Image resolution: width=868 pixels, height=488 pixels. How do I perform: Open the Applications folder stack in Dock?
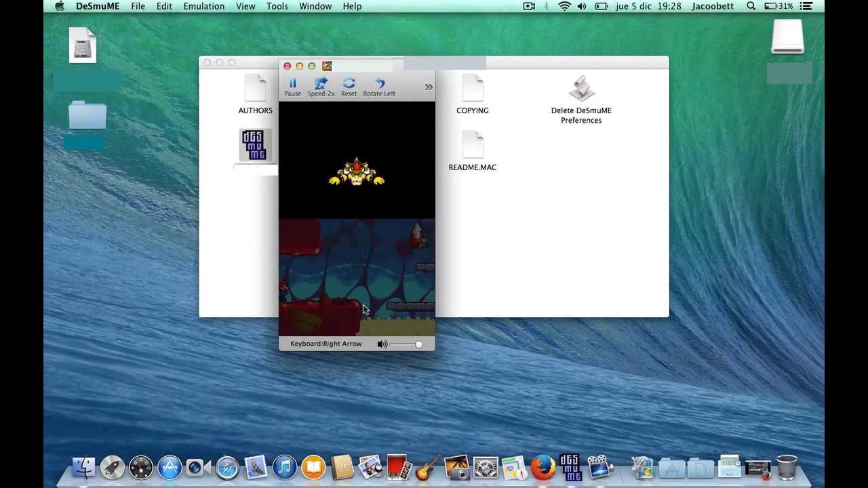coord(671,468)
